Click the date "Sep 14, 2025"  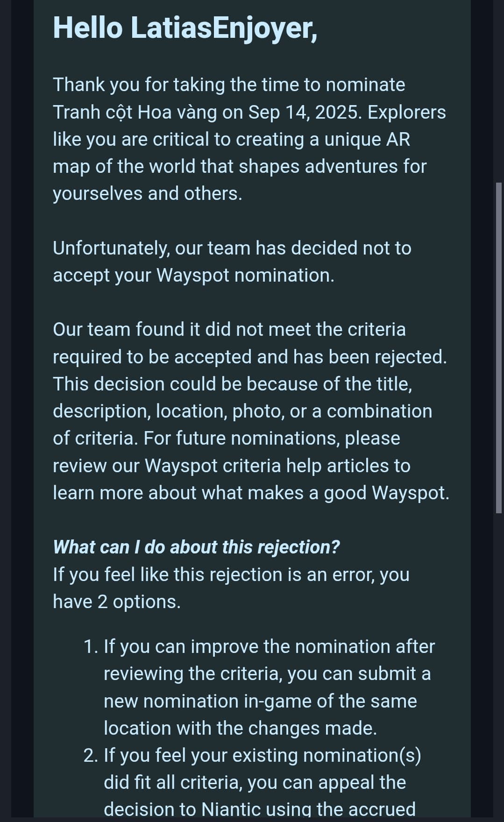(305, 112)
